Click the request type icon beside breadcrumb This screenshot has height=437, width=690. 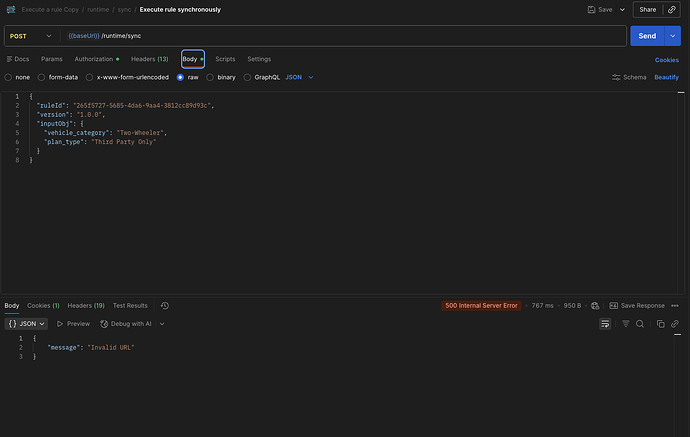coord(11,9)
